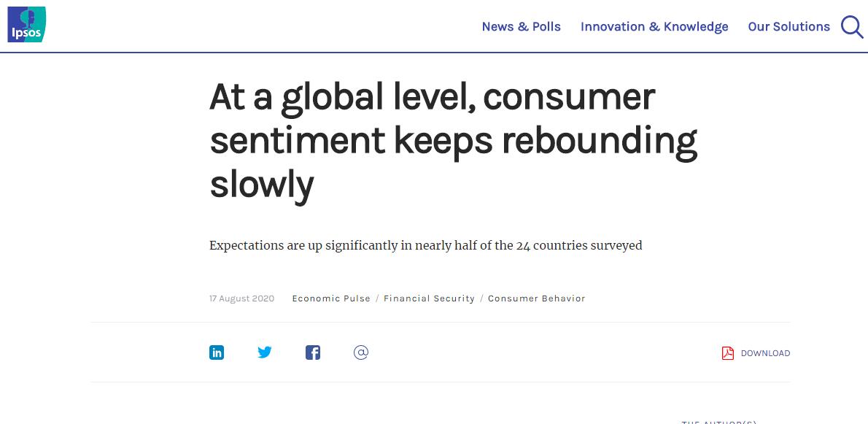Click the red PDF file icon
Image resolution: width=868 pixels, height=424 pixels.
727,353
